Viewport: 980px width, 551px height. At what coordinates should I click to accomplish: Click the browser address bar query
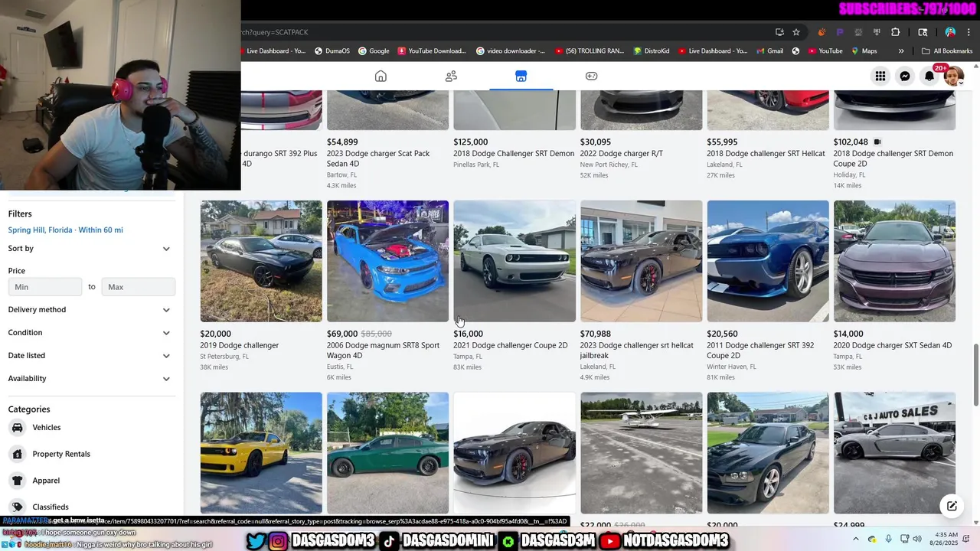pos(275,32)
